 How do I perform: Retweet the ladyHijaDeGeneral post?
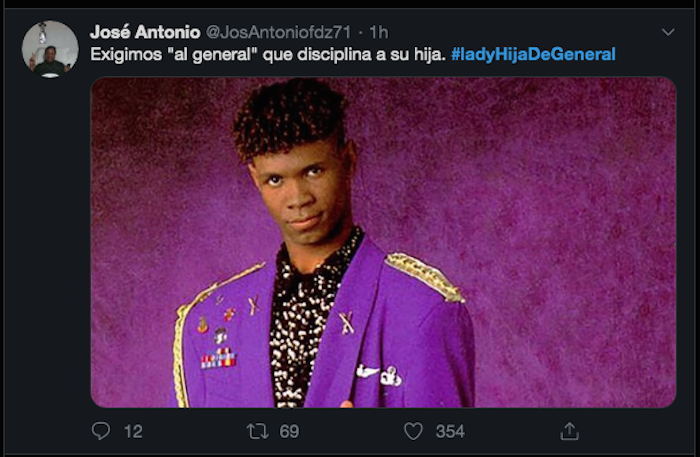point(256,431)
